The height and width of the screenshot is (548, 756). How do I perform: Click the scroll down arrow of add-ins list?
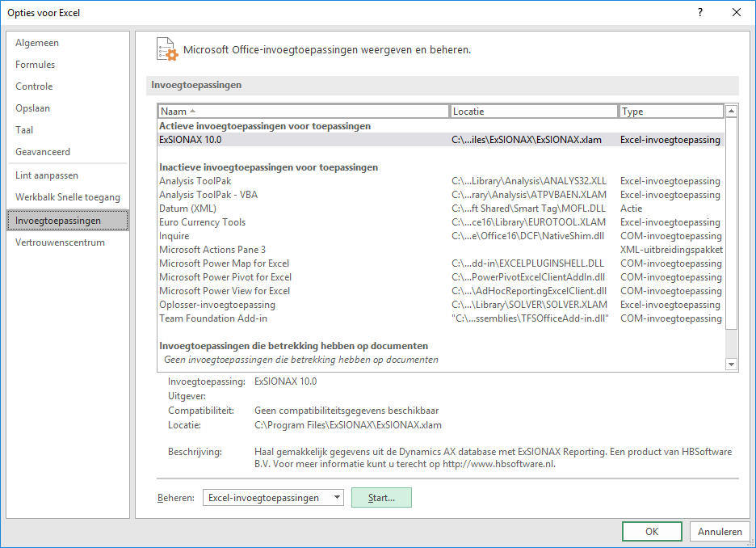point(732,365)
